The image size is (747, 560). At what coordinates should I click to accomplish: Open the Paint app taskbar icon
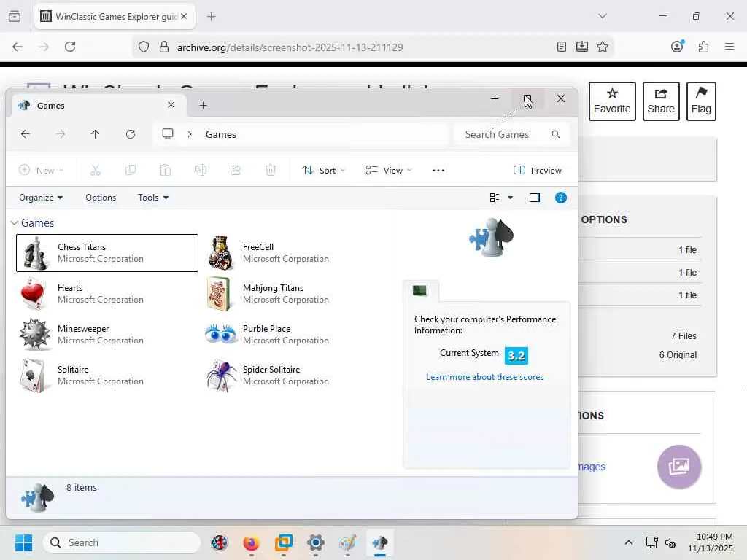348,542
